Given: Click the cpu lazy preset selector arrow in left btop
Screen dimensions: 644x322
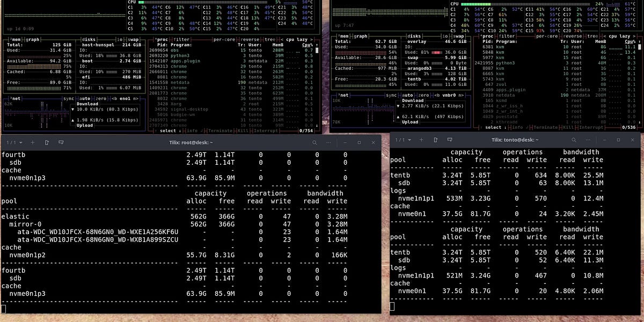Looking at the screenshot, I should [312, 39].
